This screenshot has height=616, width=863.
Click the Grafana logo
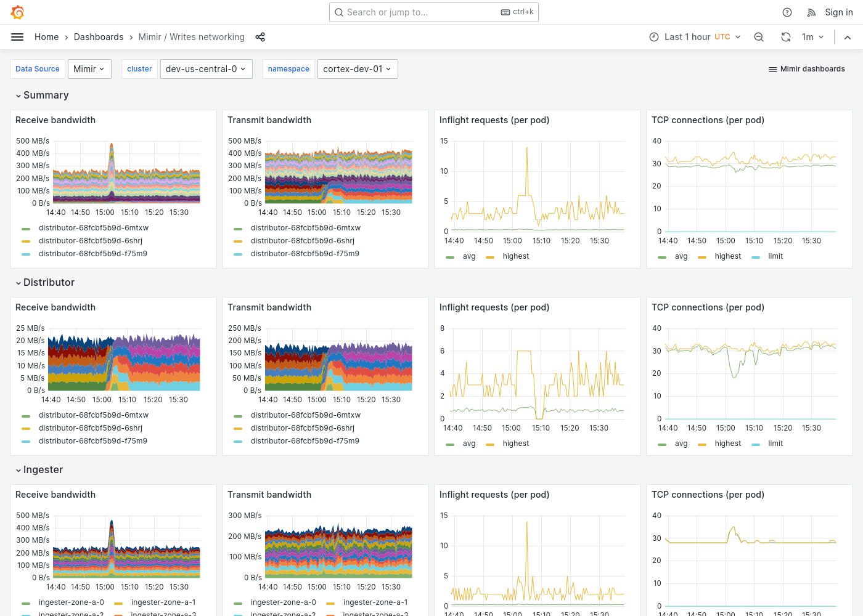(17, 12)
